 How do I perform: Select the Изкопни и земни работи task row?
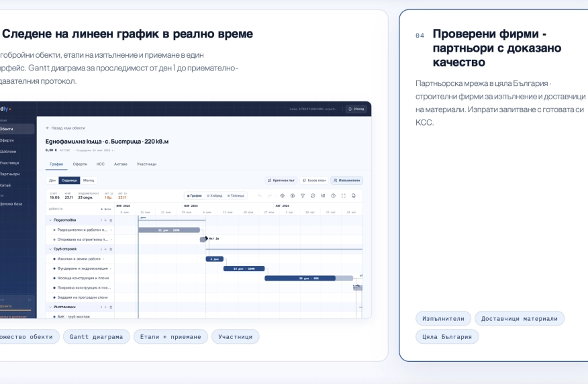tap(80, 258)
